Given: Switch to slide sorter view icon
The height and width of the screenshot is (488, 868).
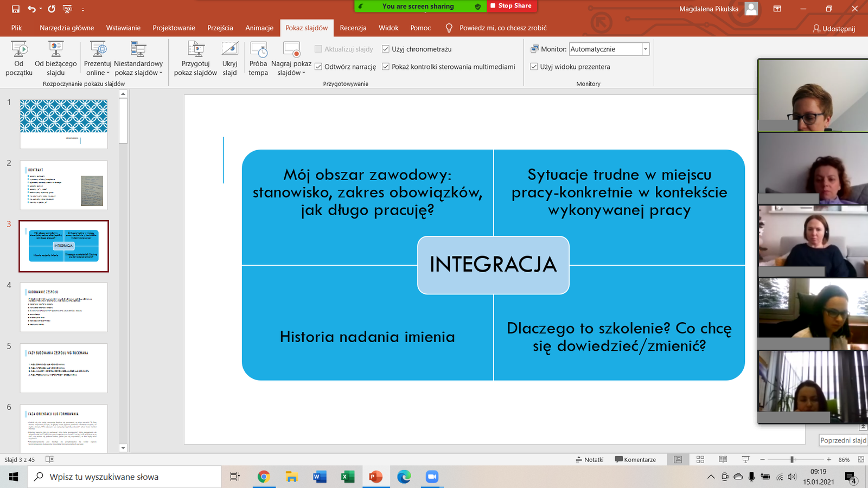Looking at the screenshot, I should tap(700, 459).
